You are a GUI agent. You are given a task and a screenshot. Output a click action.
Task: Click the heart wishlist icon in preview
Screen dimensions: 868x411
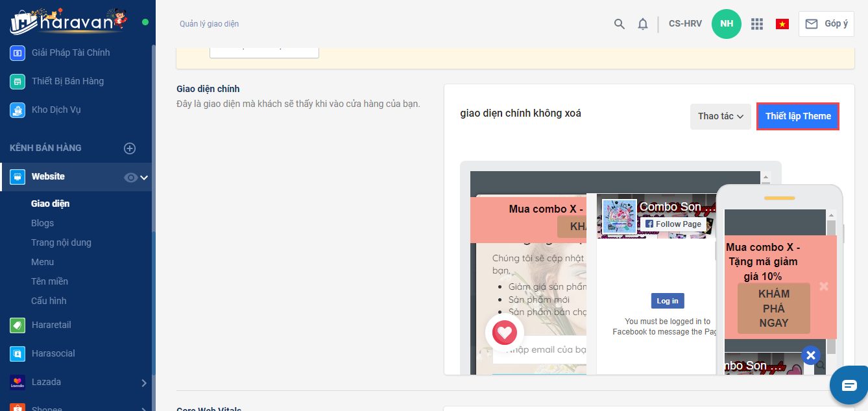[505, 333]
